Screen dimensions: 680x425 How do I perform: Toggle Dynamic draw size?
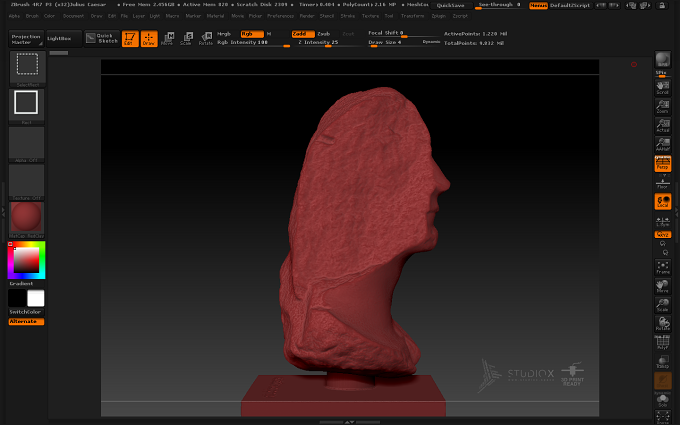(431, 42)
